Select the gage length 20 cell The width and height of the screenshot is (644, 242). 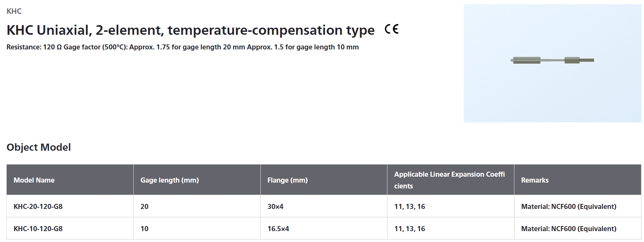(x=145, y=206)
